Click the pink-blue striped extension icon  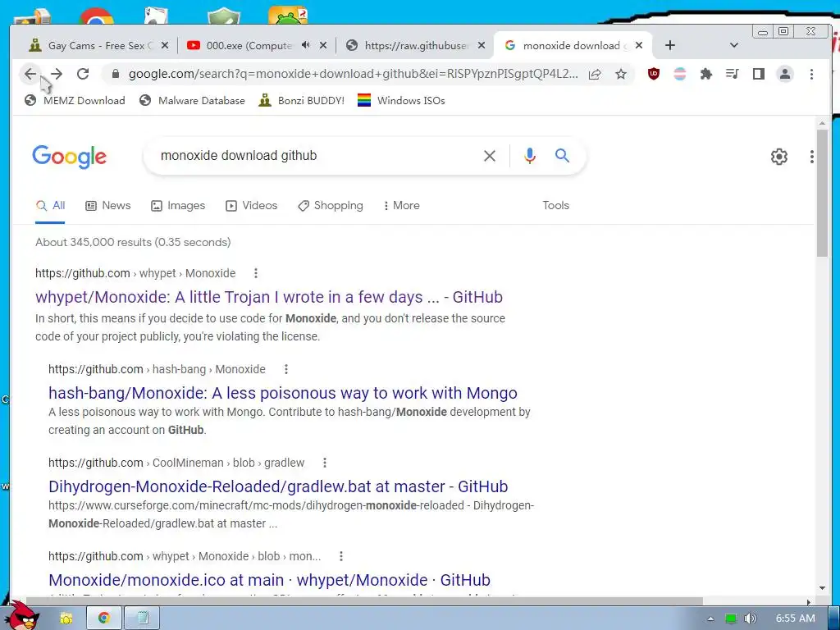(x=680, y=74)
